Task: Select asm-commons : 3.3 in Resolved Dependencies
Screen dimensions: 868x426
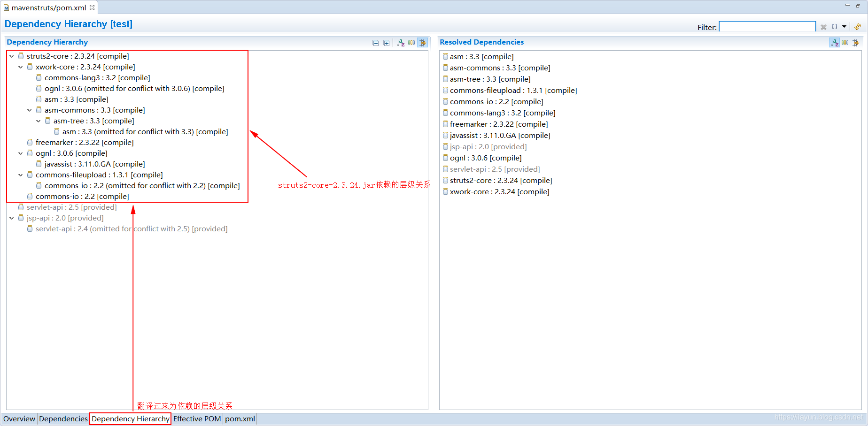Action: point(500,68)
